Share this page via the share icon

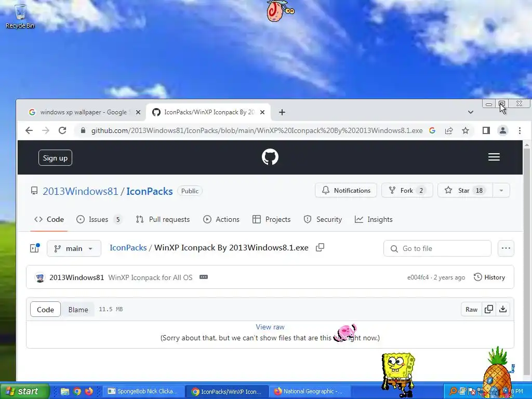tap(449, 130)
